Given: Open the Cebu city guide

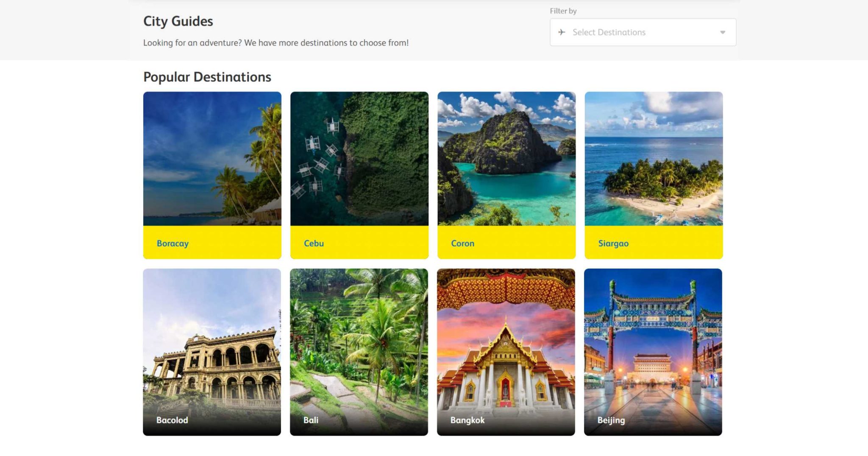Looking at the screenshot, I should [x=313, y=243].
